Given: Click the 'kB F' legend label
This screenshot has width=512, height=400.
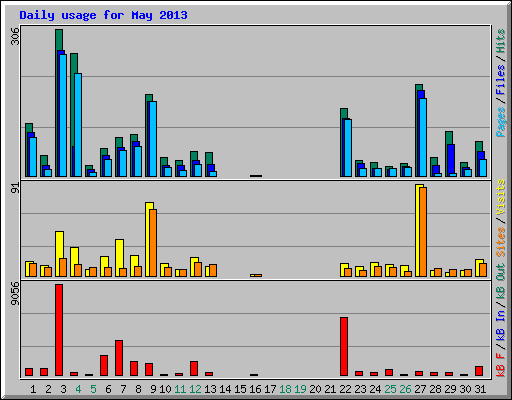Looking at the screenshot, I should click(500, 365).
